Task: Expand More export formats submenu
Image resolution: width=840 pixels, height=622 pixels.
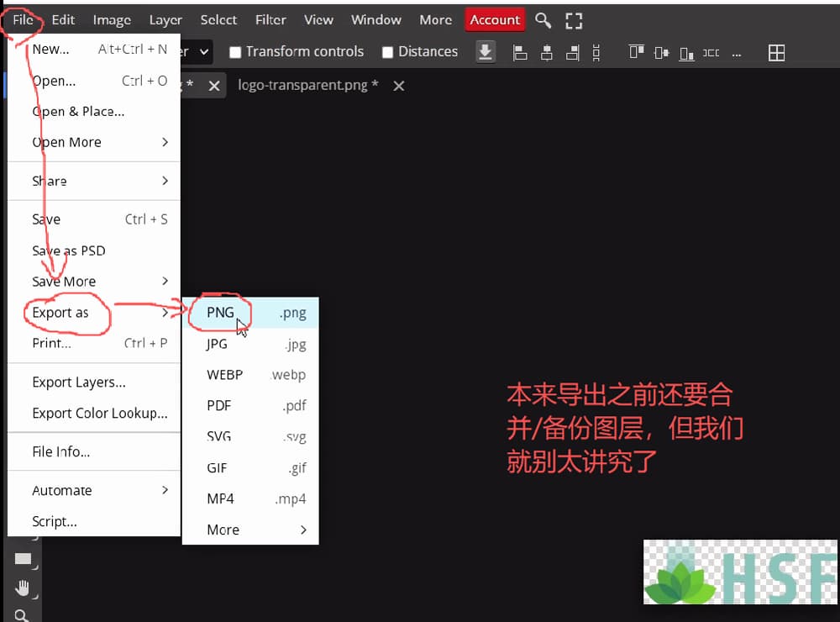Action: pos(250,530)
